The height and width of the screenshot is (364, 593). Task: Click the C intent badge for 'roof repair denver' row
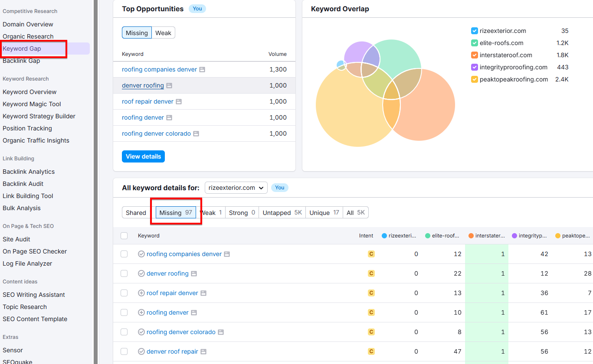click(371, 293)
